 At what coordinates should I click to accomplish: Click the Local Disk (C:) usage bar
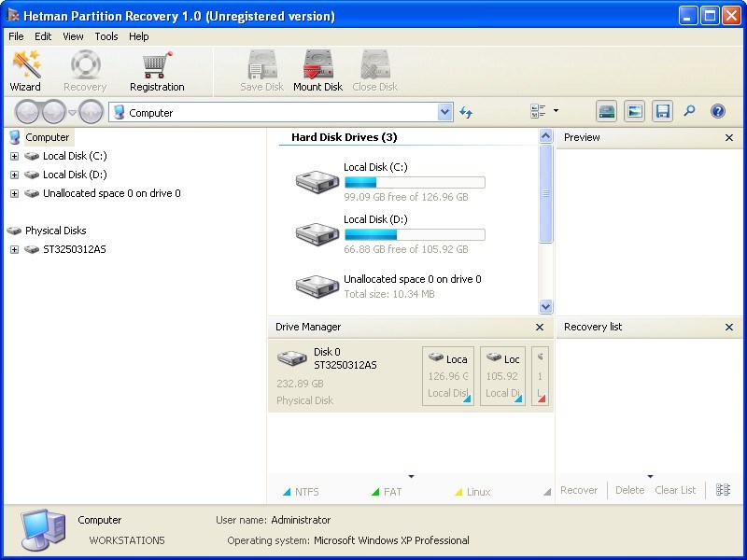414,182
